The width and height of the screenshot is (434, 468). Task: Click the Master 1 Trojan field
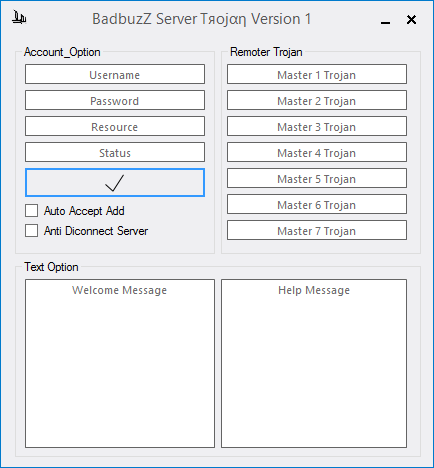(x=317, y=74)
